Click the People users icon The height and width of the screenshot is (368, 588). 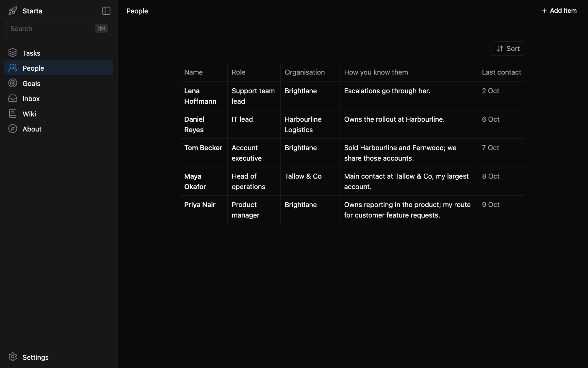pos(13,68)
